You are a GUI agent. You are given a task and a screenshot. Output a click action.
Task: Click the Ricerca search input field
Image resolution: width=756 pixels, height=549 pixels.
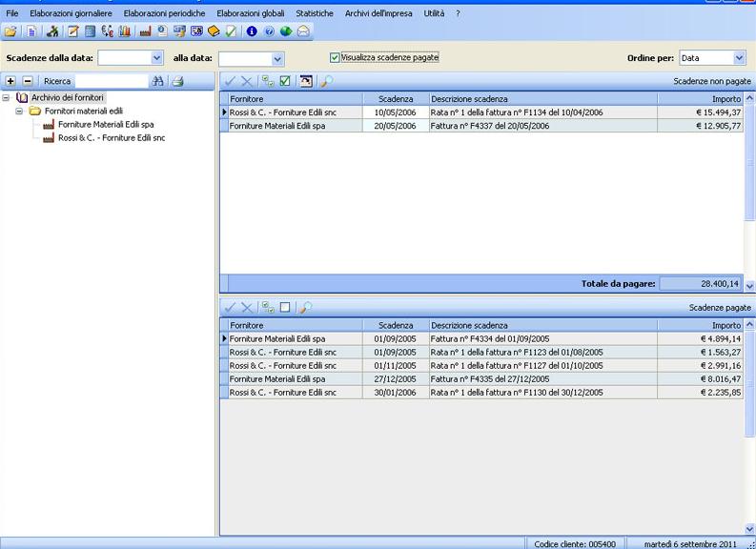pyautogui.click(x=111, y=82)
